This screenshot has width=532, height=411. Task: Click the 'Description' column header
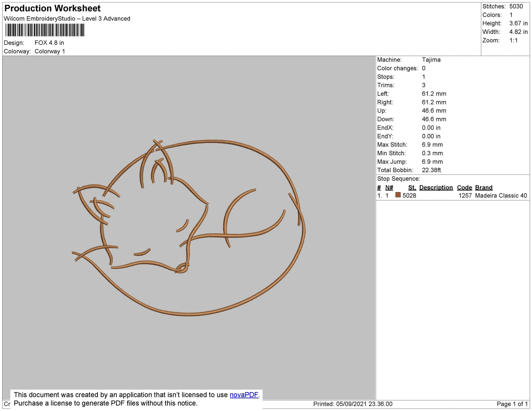point(436,188)
